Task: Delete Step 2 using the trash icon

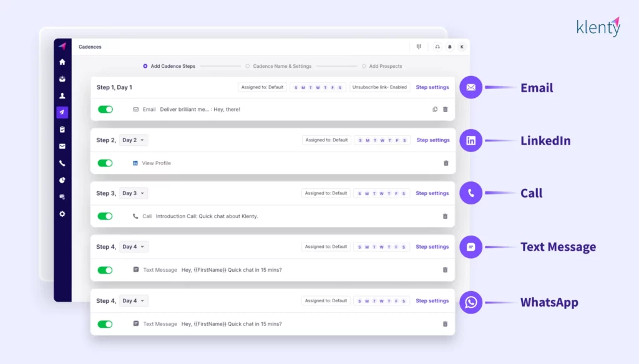Action: pos(446,163)
